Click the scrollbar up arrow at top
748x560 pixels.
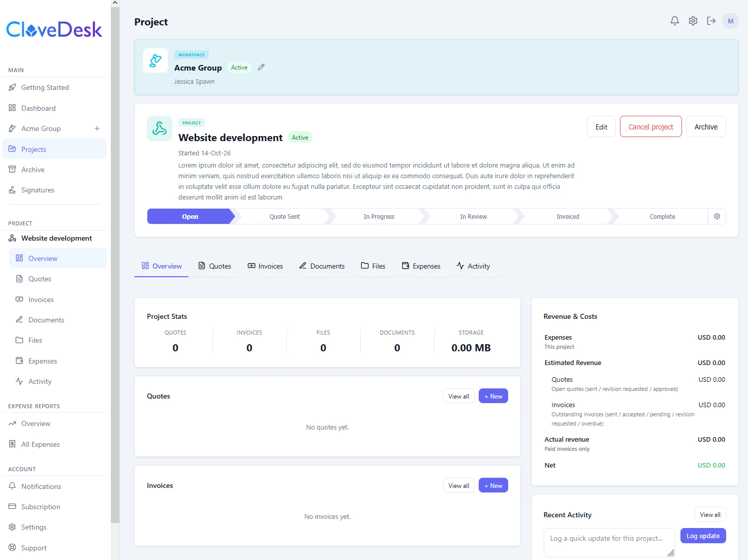click(x=115, y=3)
